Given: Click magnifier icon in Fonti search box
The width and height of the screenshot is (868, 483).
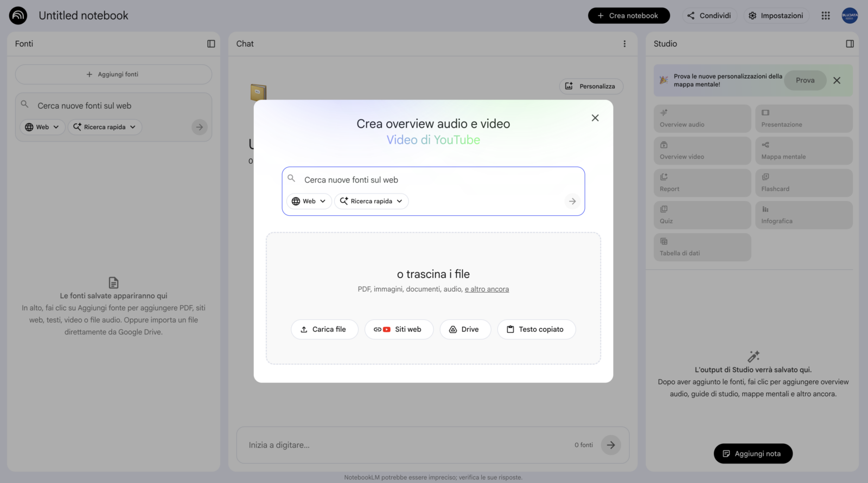Looking at the screenshot, I should click(x=25, y=104).
